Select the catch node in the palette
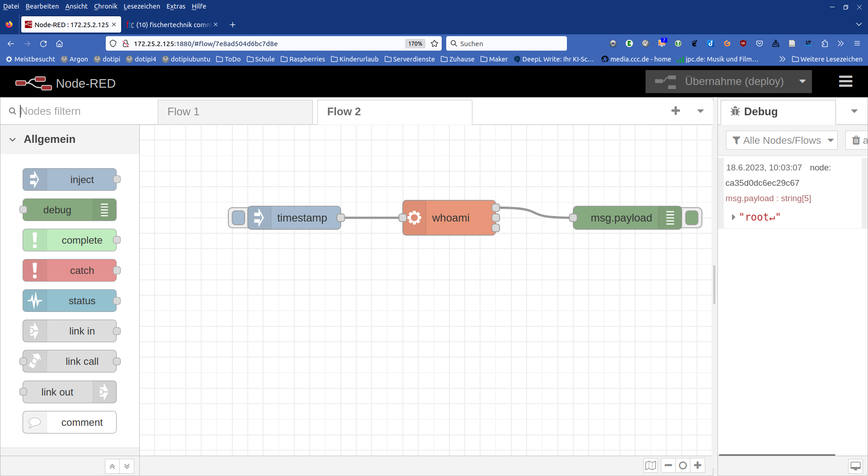This screenshot has height=476, width=868. click(70, 270)
